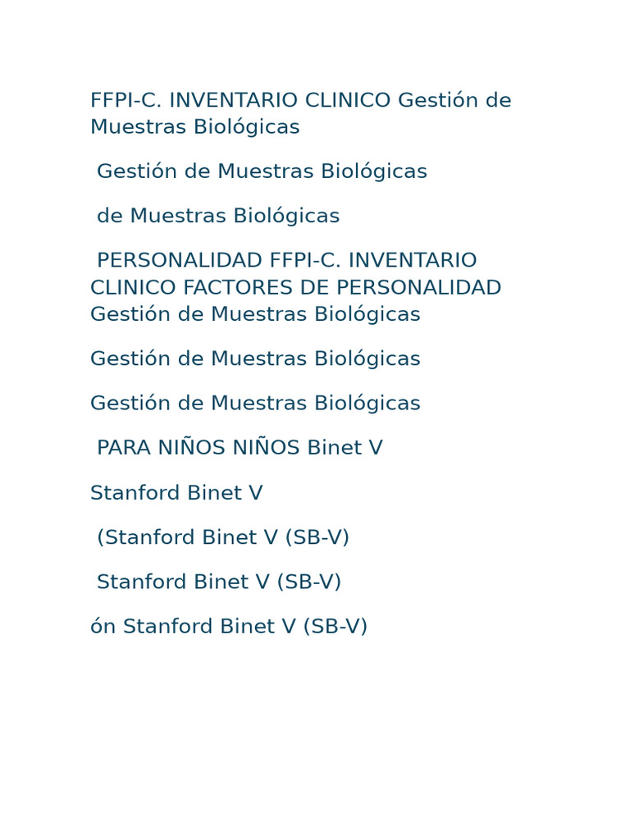This screenshot has width=630, height=840.
Task: Click '(SB-V)' in the line starting with 'ón'
Action: 336,626
